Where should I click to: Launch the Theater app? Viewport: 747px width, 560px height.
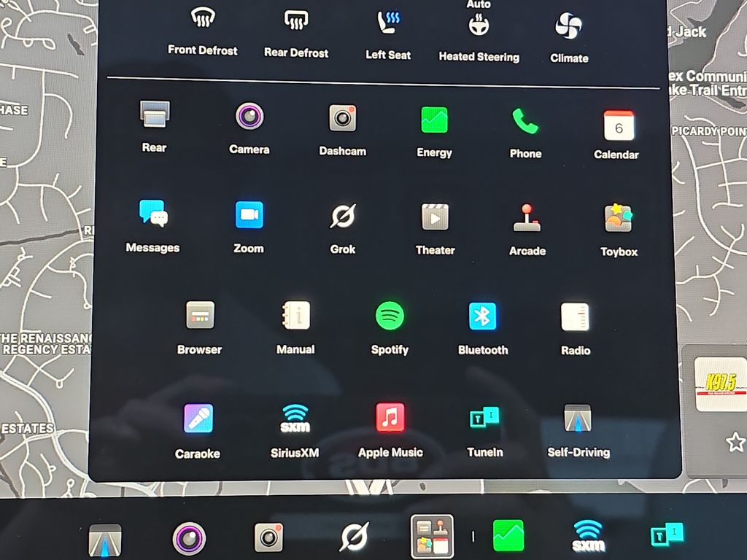point(435,229)
